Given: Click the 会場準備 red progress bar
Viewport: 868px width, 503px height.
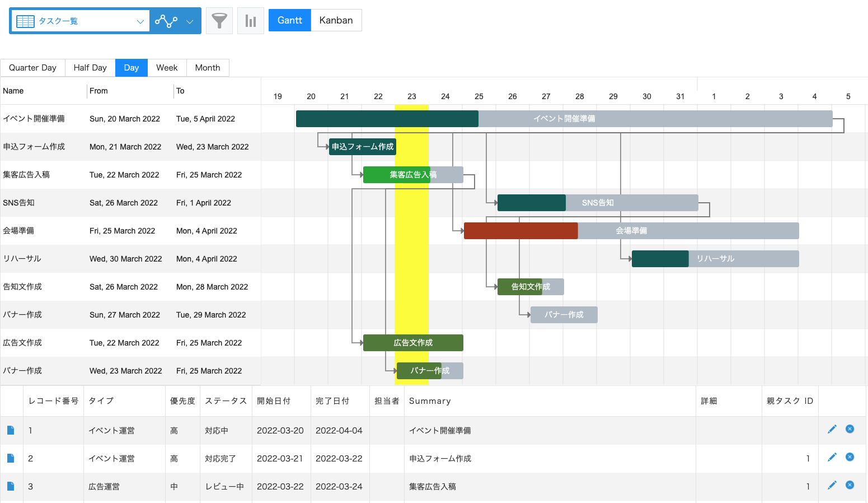Looking at the screenshot, I should click(520, 230).
